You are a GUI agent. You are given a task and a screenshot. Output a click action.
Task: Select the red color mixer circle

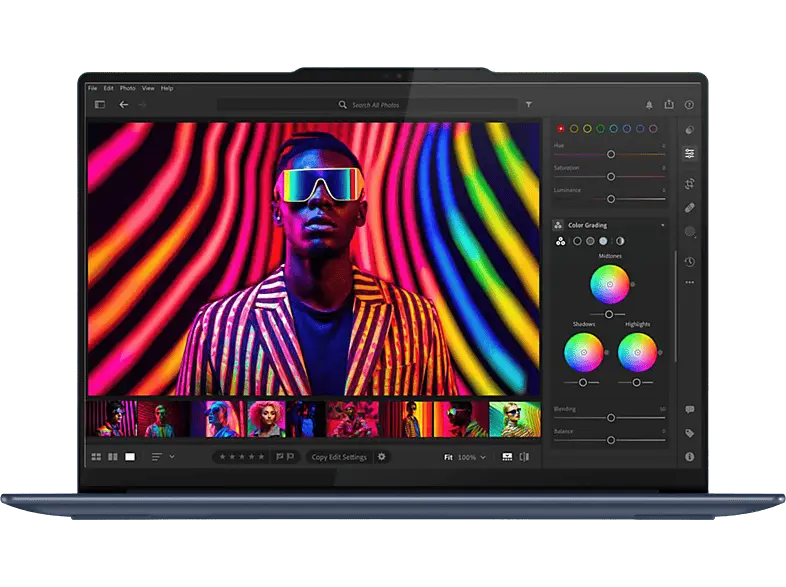click(561, 128)
